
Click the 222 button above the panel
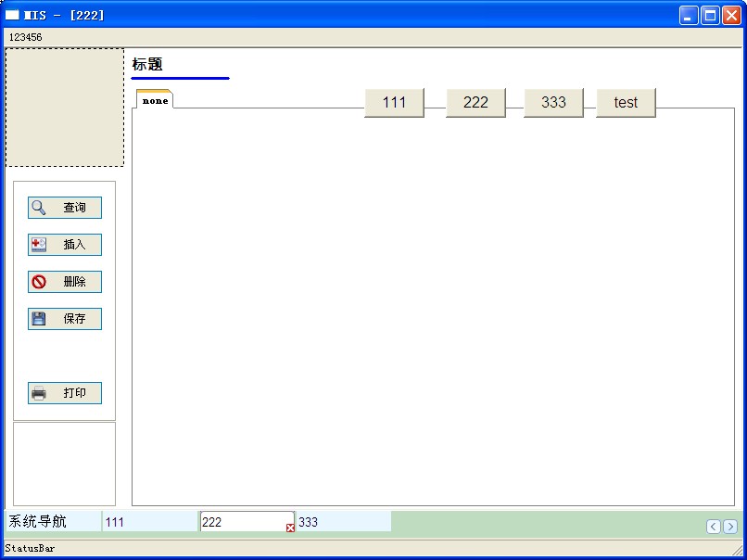coord(476,103)
